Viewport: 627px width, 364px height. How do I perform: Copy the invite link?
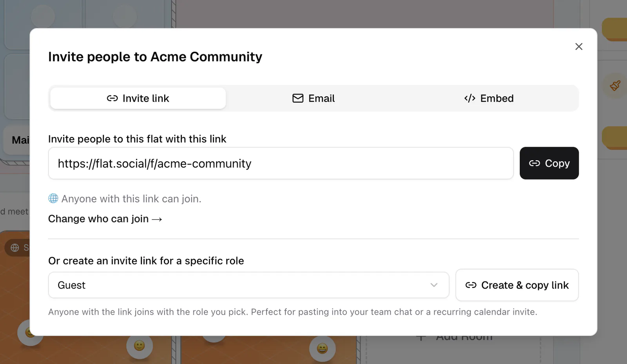(549, 163)
